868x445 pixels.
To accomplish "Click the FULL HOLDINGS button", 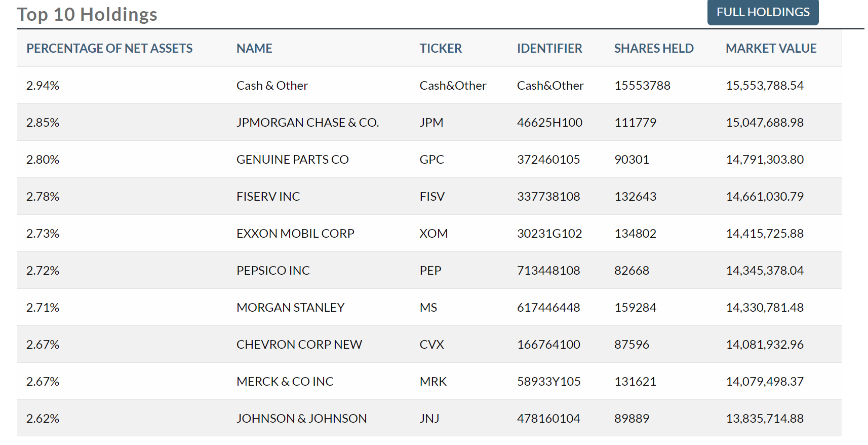I will point(762,13).
